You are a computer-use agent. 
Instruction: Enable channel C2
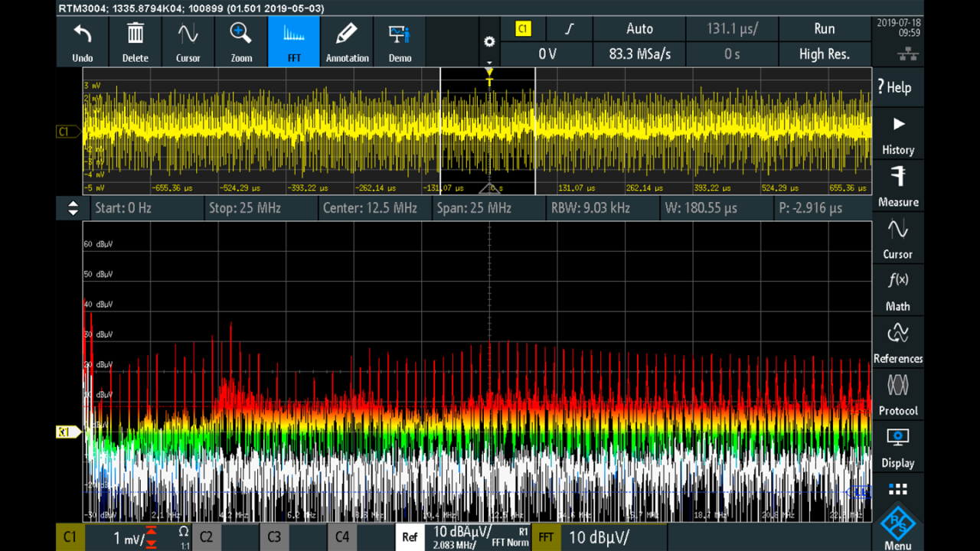tap(206, 537)
